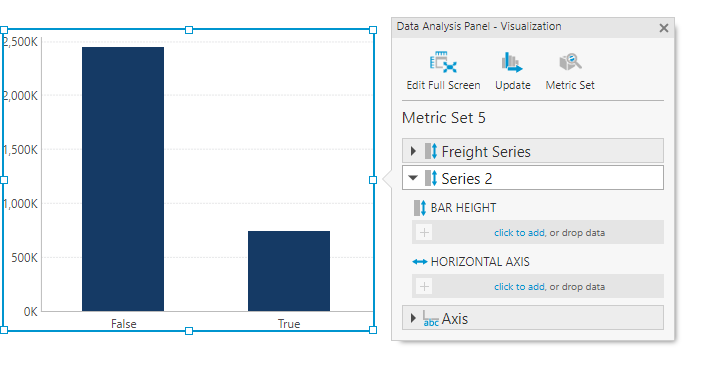Select the True bar in chart
This screenshot has width=703, height=375.
[289, 271]
